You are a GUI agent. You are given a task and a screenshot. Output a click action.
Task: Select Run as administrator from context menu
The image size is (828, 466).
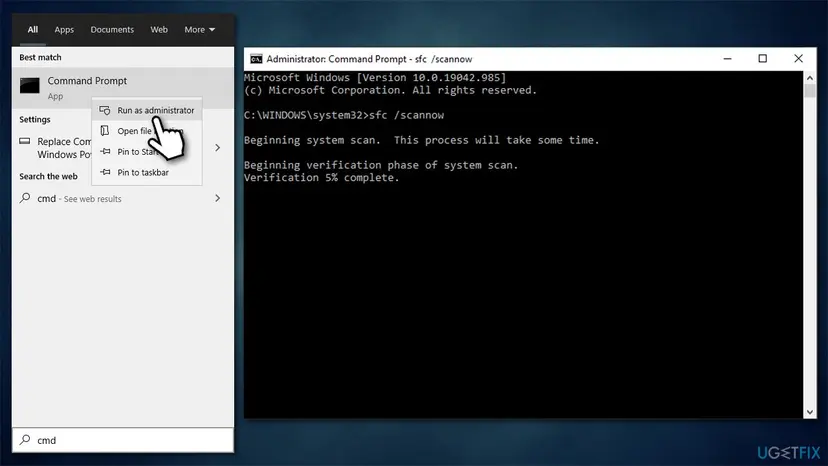point(147,110)
